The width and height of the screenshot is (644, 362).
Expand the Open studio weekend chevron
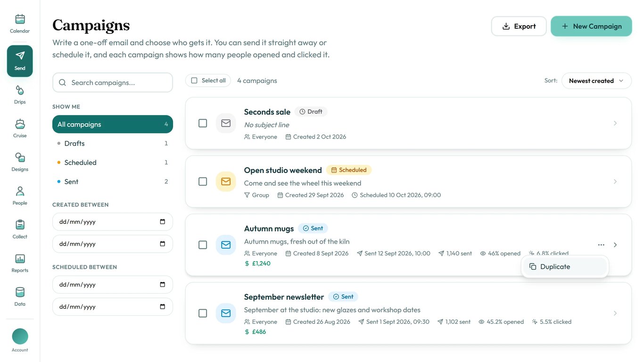(x=615, y=181)
